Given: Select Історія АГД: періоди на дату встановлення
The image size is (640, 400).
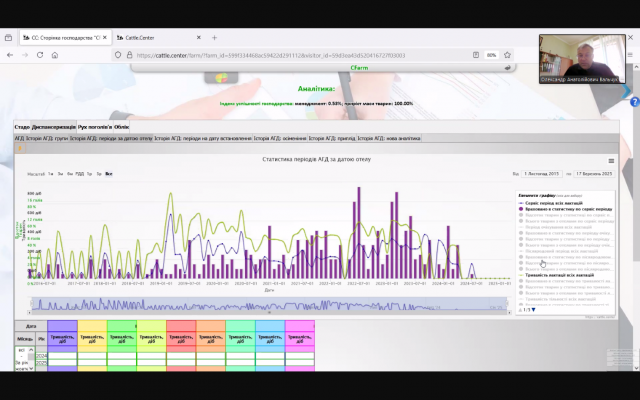Looking at the screenshot, I should pyautogui.click(x=202, y=138).
